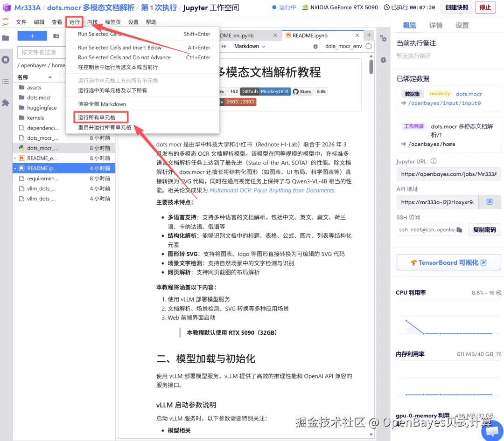Click the restart and run all fast-forward icon
This screenshot has height=441, width=504.
tap(224, 46)
